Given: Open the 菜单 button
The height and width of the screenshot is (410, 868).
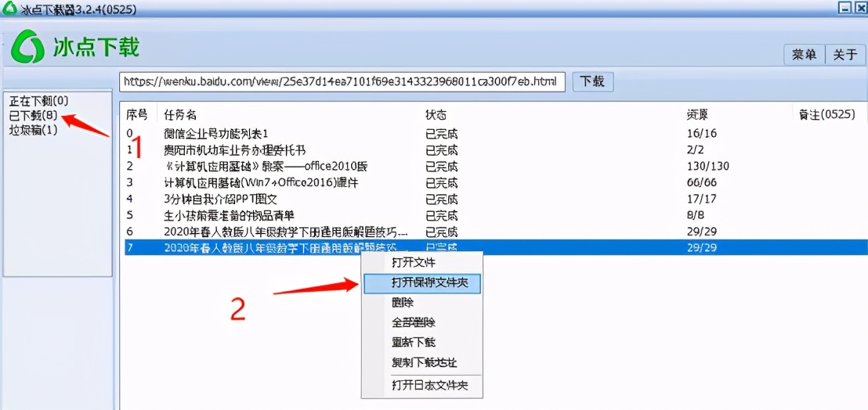Looking at the screenshot, I should [805, 55].
